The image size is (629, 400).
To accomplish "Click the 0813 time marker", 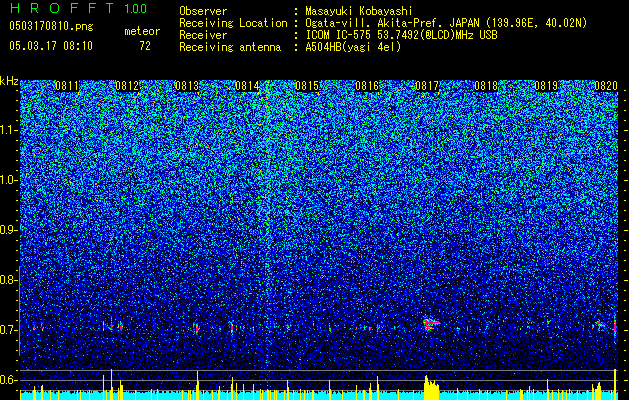I will [187, 86].
